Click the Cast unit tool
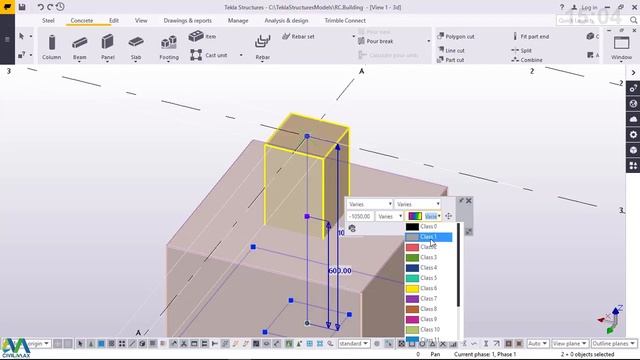 (209, 55)
